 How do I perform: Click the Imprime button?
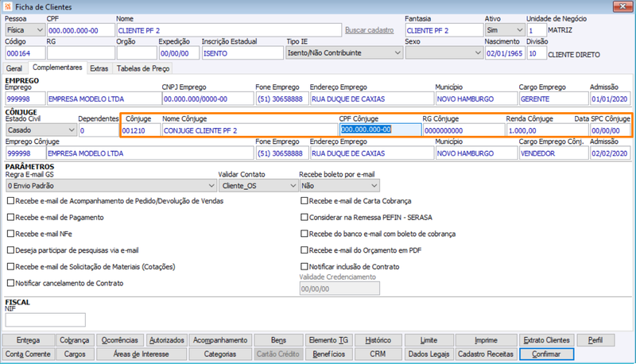[486, 340]
